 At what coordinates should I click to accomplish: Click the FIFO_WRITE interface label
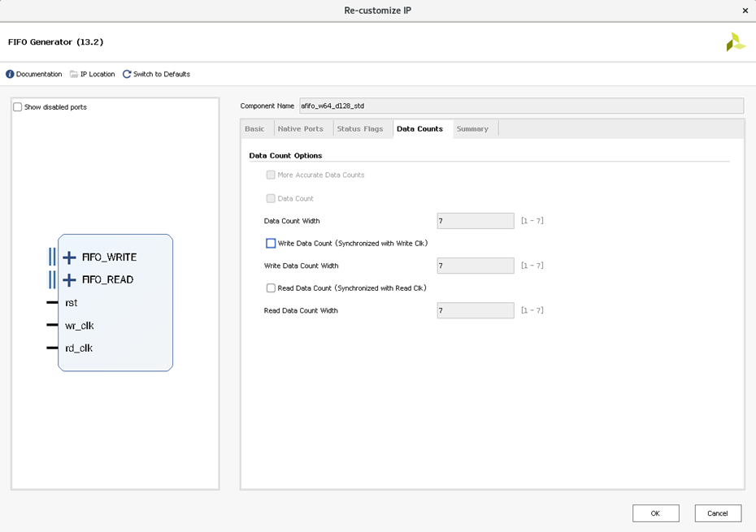click(x=110, y=257)
